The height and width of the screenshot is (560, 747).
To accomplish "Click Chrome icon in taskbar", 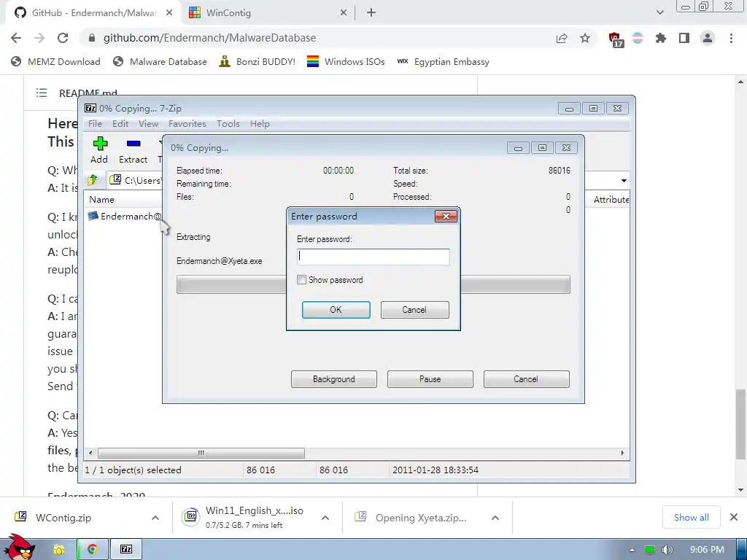I will click(x=93, y=550).
